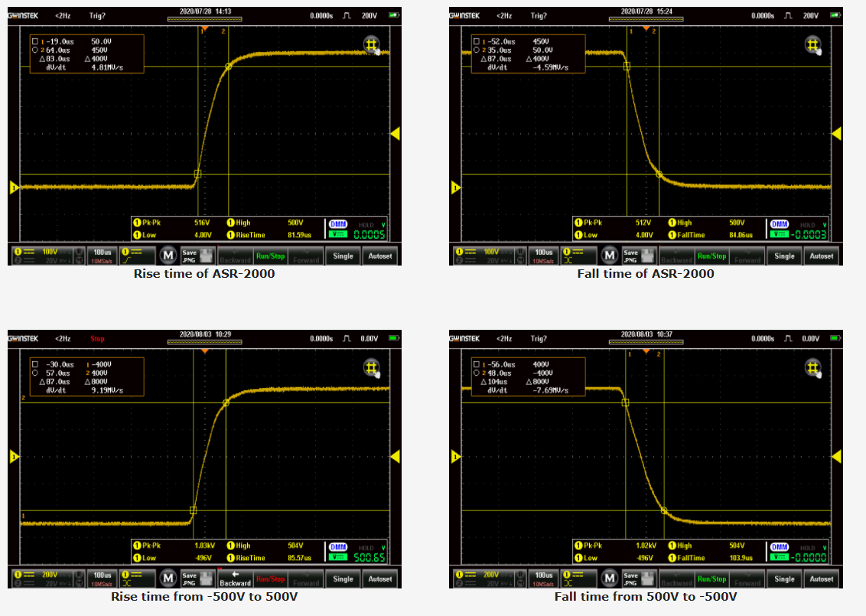Click M menu button in ASR-2000 fall time scope

point(609,256)
